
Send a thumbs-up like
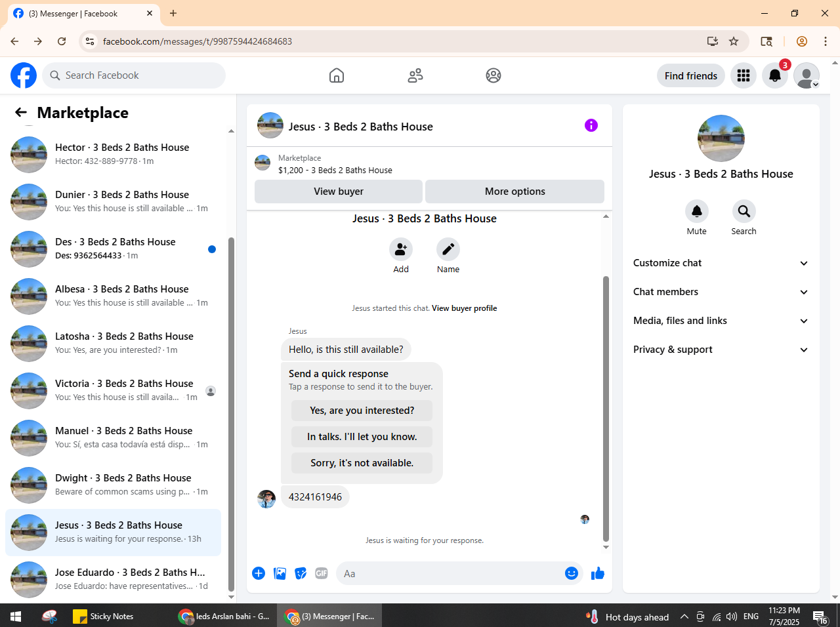click(598, 573)
